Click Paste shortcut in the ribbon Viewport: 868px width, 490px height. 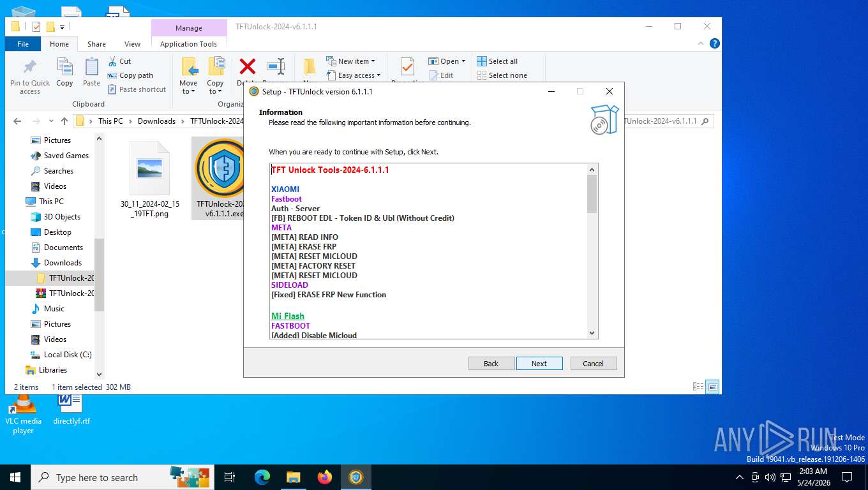point(137,89)
